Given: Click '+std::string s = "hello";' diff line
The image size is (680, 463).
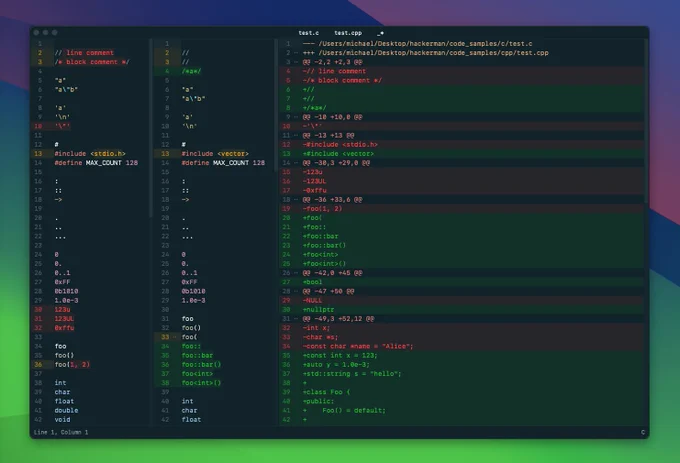Looking at the screenshot, I should [352, 374].
